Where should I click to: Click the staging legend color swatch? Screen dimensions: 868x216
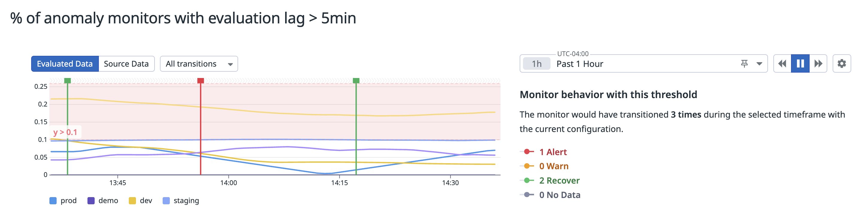[166, 201]
